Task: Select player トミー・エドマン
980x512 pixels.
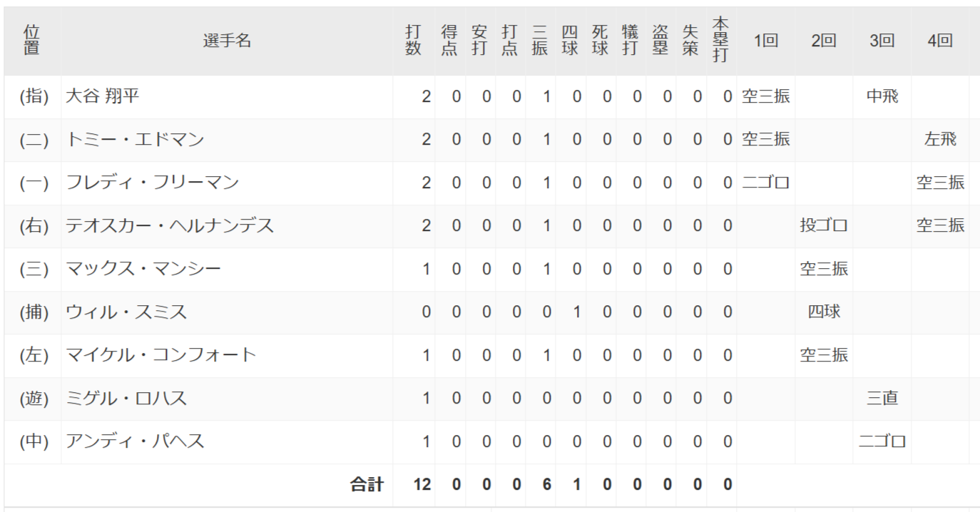Action: pyautogui.click(x=135, y=140)
